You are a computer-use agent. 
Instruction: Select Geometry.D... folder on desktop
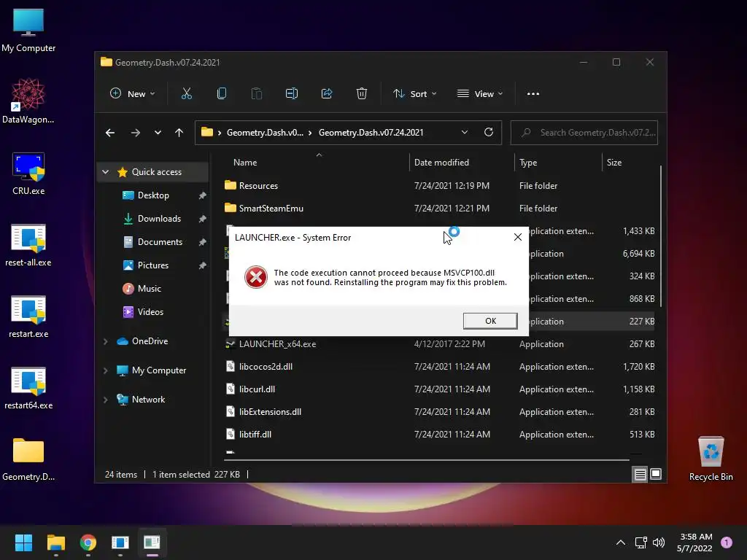click(x=28, y=459)
